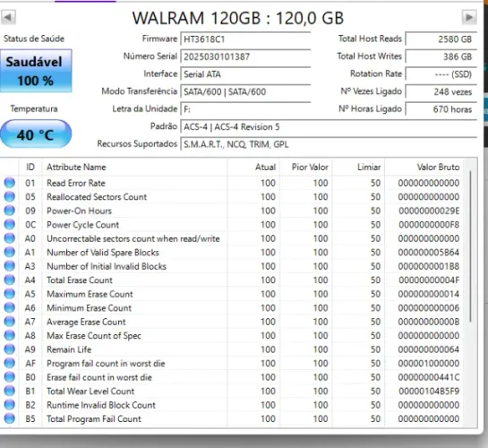
Task: Click the status icon for Minimum Erase Count
Action: 10,307
